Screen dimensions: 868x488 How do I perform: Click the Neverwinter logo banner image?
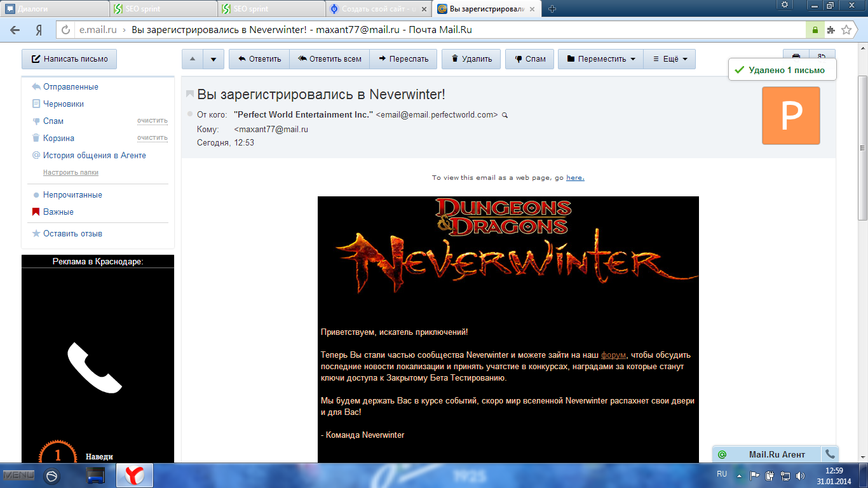pos(508,247)
